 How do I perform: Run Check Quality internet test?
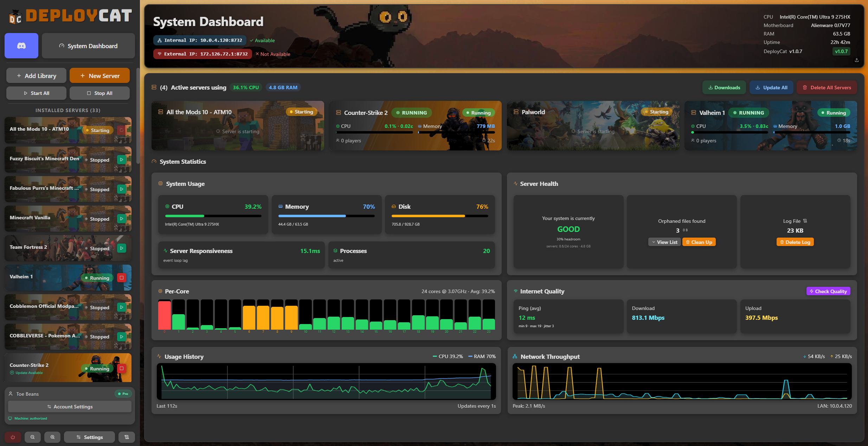828,291
